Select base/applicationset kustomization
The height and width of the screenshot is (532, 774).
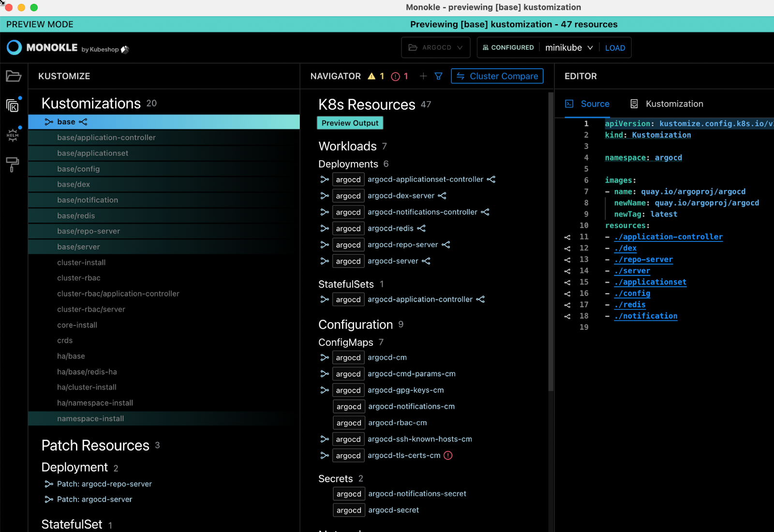[x=164, y=153]
